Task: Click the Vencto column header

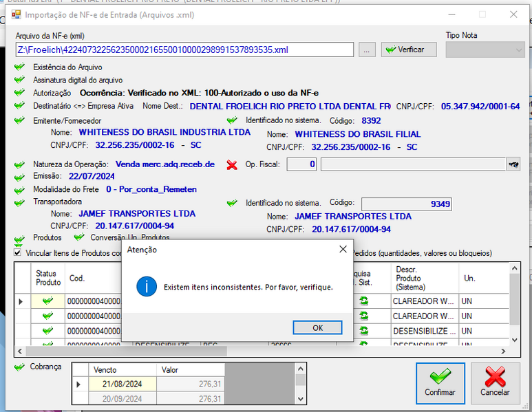Action: 122,369
